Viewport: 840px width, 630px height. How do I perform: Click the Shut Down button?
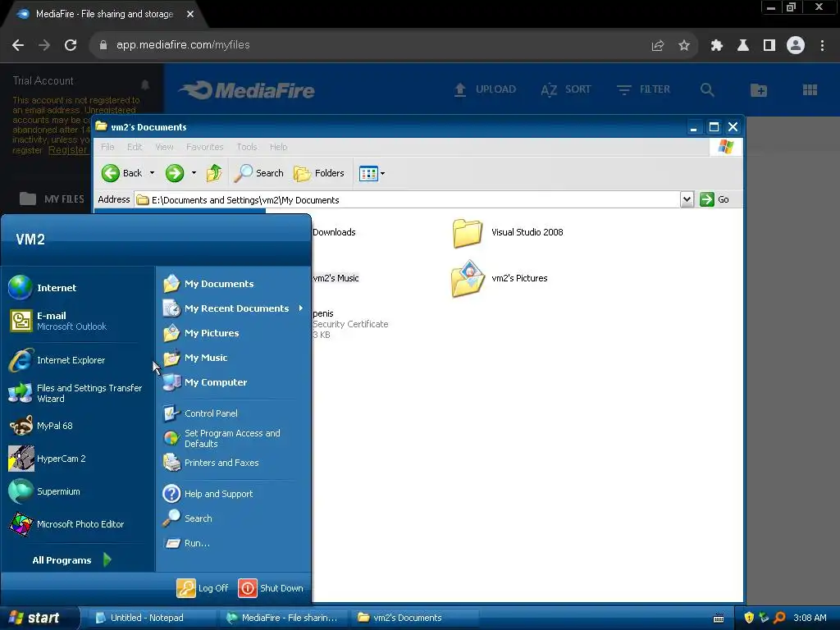271,587
